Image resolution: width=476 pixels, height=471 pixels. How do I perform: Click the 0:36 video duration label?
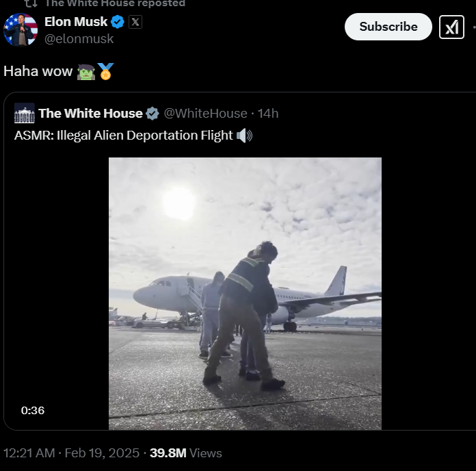(33, 411)
